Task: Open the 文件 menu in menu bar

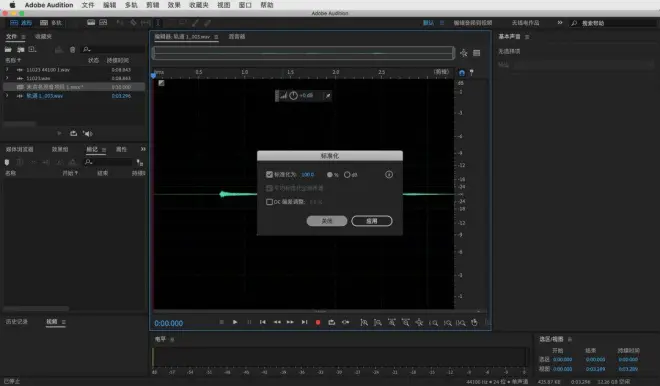Action: (88, 5)
